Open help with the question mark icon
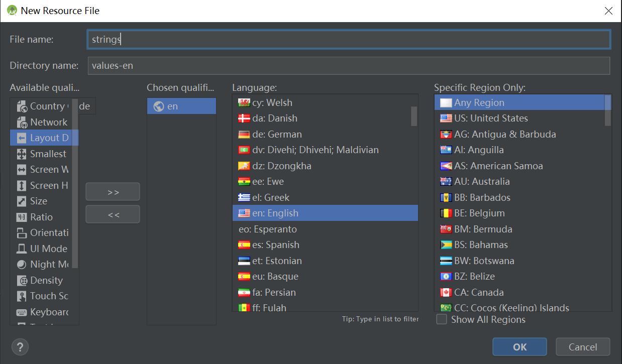This screenshot has width=622, height=364. 20,346
